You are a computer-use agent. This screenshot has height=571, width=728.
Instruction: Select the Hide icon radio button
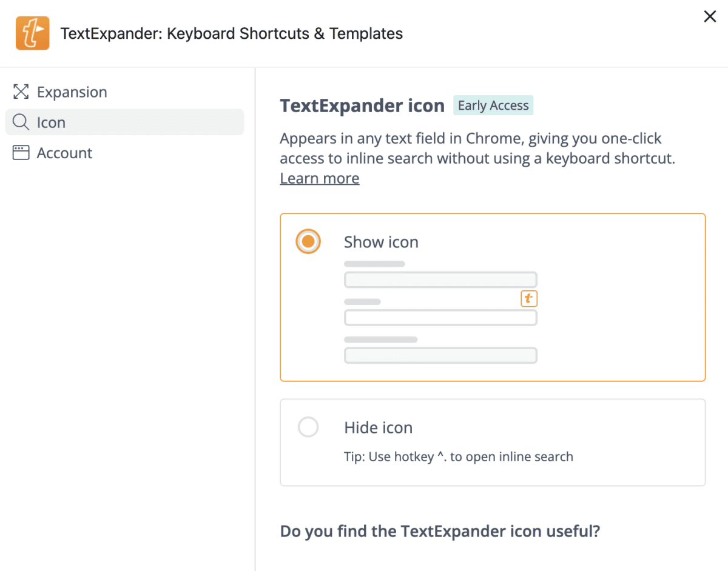308,427
